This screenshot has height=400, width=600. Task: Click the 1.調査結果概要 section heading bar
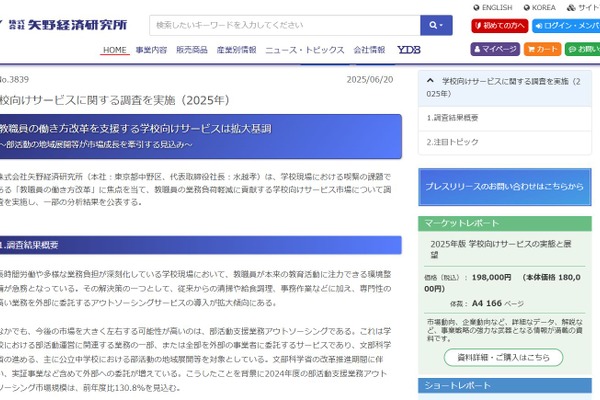tap(201, 245)
